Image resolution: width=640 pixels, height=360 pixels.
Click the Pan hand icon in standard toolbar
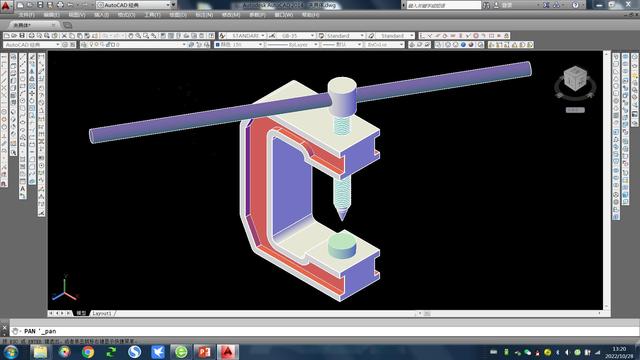pos(131,36)
